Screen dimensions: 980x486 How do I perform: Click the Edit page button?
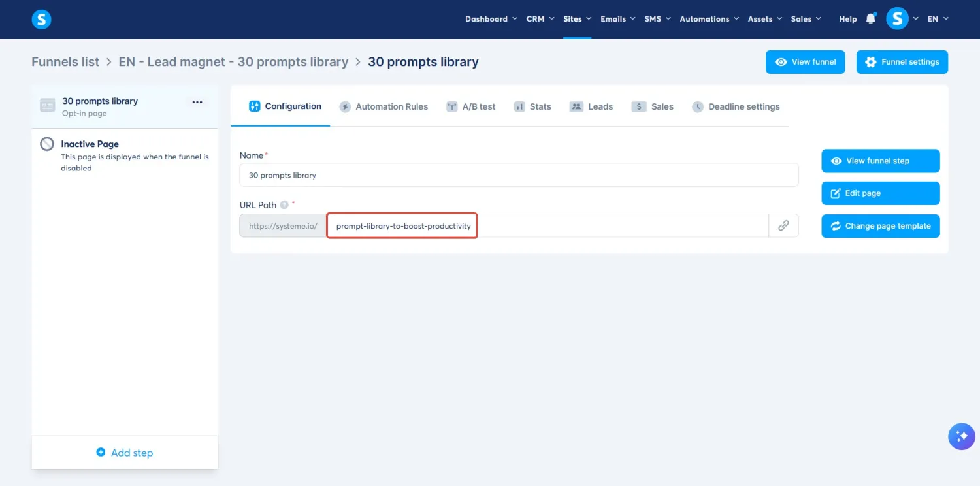881,193
